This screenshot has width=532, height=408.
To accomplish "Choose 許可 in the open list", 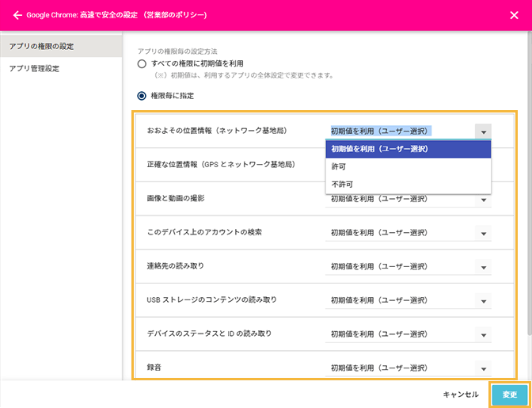I will [x=408, y=166].
